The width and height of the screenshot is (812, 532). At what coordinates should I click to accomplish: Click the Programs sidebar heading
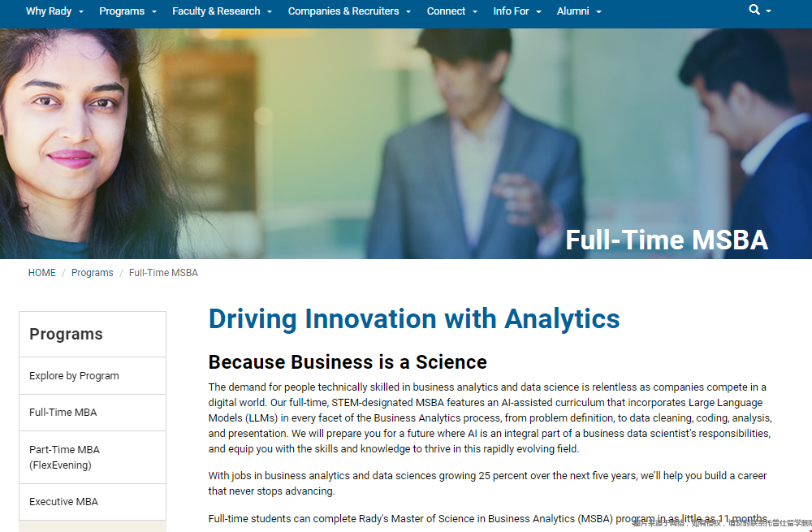point(66,334)
